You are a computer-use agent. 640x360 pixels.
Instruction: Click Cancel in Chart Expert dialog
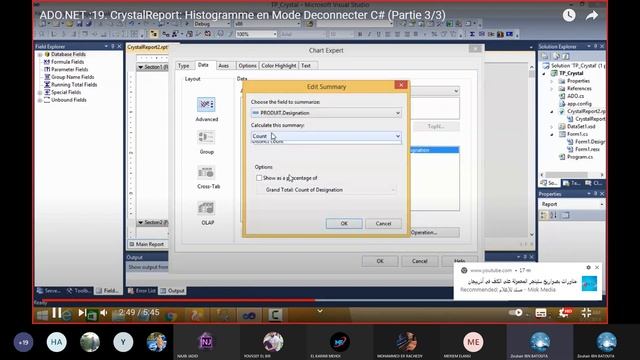(x=420, y=261)
